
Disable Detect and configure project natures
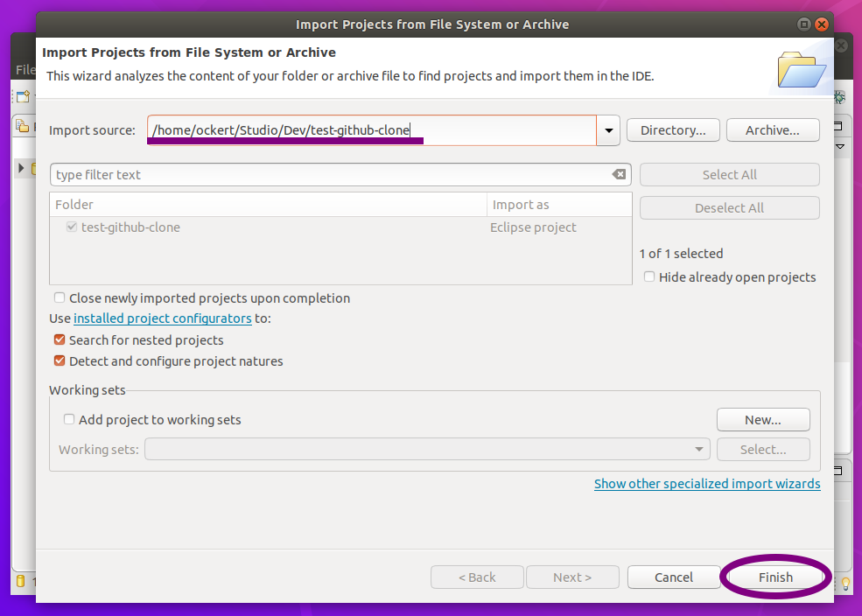pyautogui.click(x=60, y=361)
